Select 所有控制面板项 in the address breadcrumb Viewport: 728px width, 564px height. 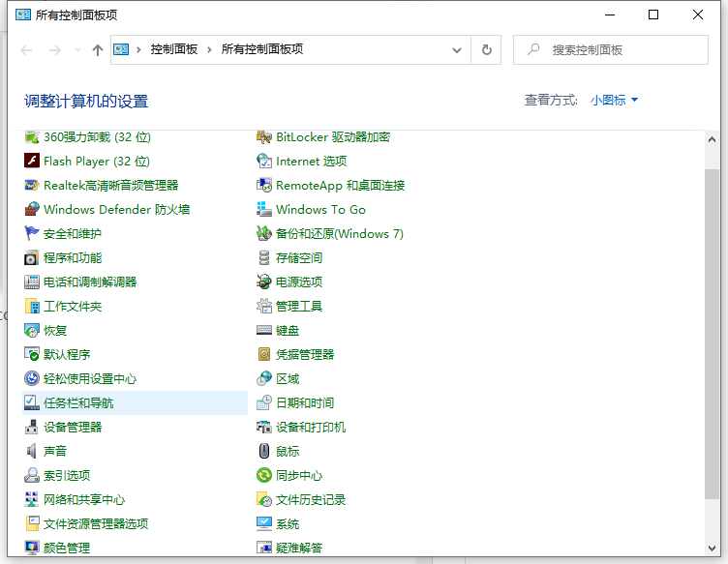click(x=261, y=49)
